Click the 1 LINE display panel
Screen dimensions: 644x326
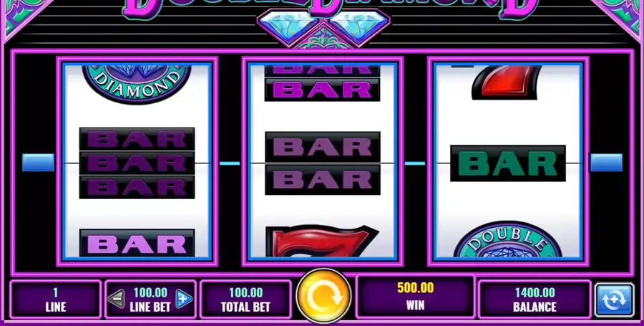tap(55, 299)
